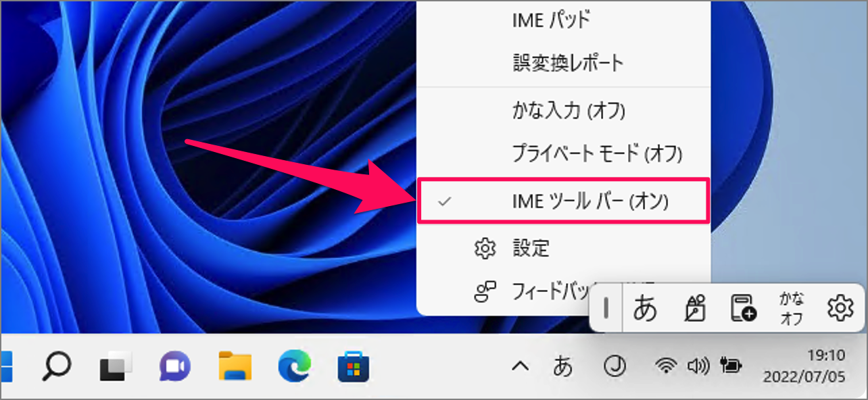The image size is (868, 400).
Task: Open the IME Pad handwriting icon on toolbar
Action: tap(695, 308)
